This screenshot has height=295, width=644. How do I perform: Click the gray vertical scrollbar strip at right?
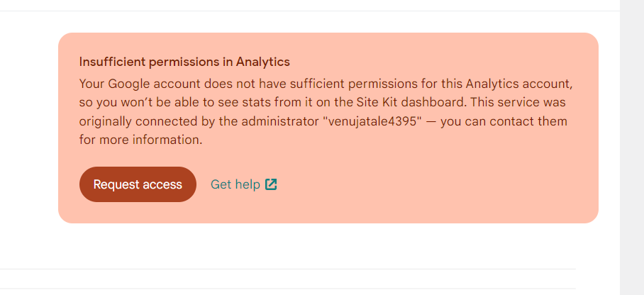click(632, 147)
